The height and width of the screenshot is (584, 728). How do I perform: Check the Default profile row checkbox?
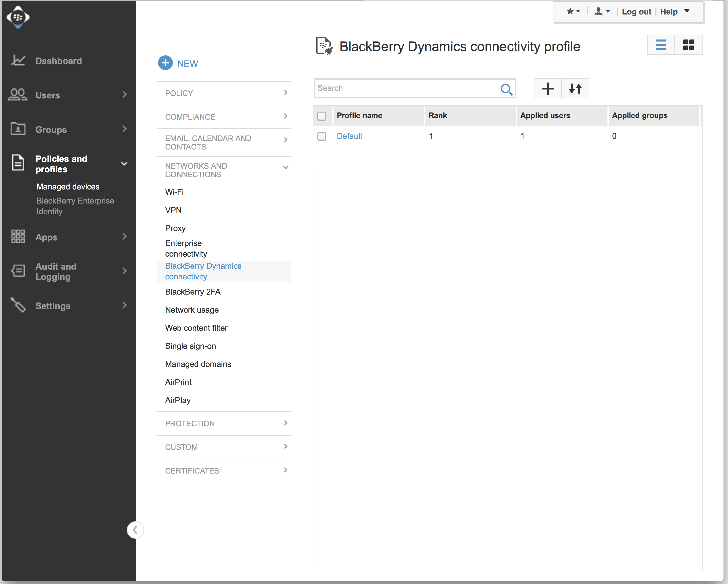[322, 136]
